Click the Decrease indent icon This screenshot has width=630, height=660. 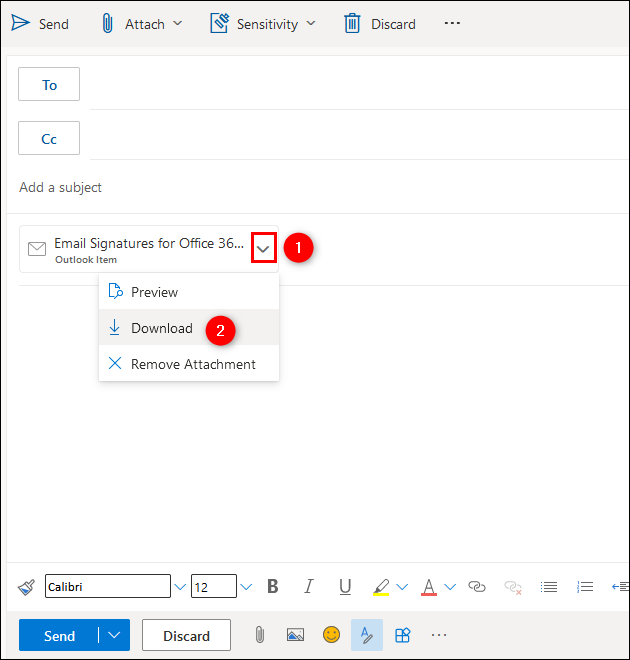[x=620, y=586]
